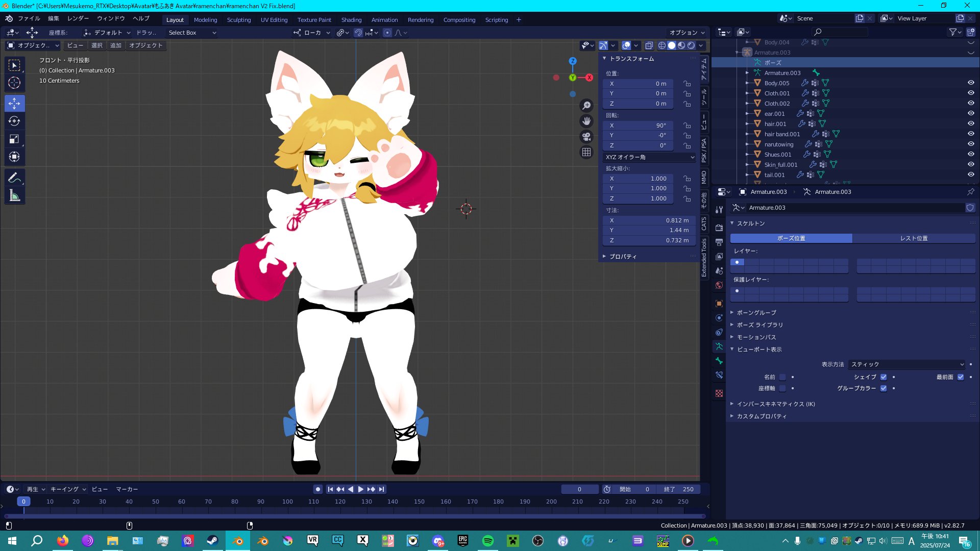Click the viewport zoom magnifier icon
This screenshot has width=980, height=551.
(x=586, y=105)
